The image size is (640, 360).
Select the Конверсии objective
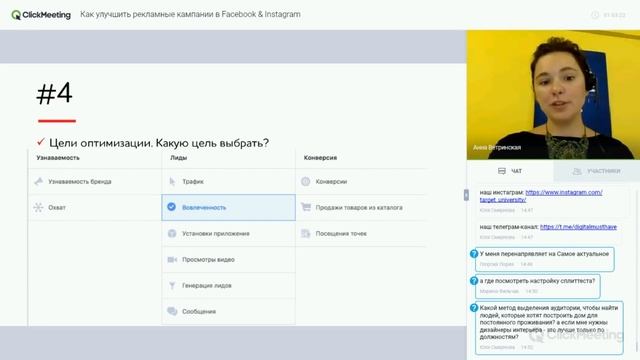362,181
